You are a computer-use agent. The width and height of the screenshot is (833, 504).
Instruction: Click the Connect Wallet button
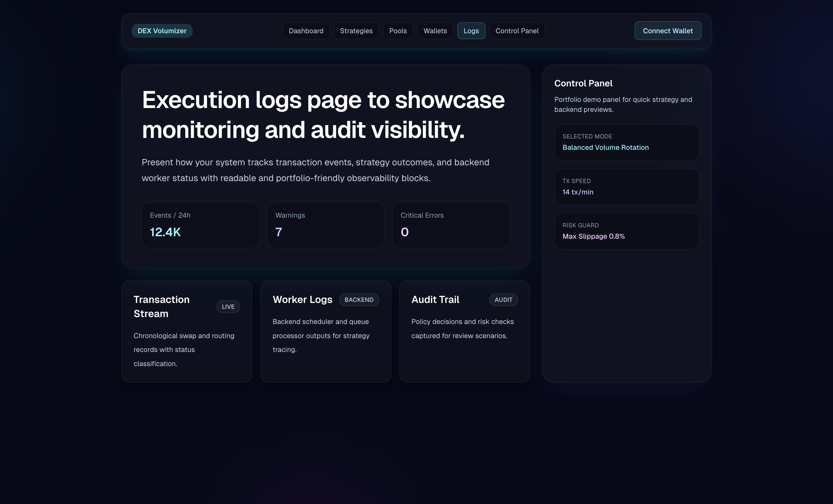[668, 31]
